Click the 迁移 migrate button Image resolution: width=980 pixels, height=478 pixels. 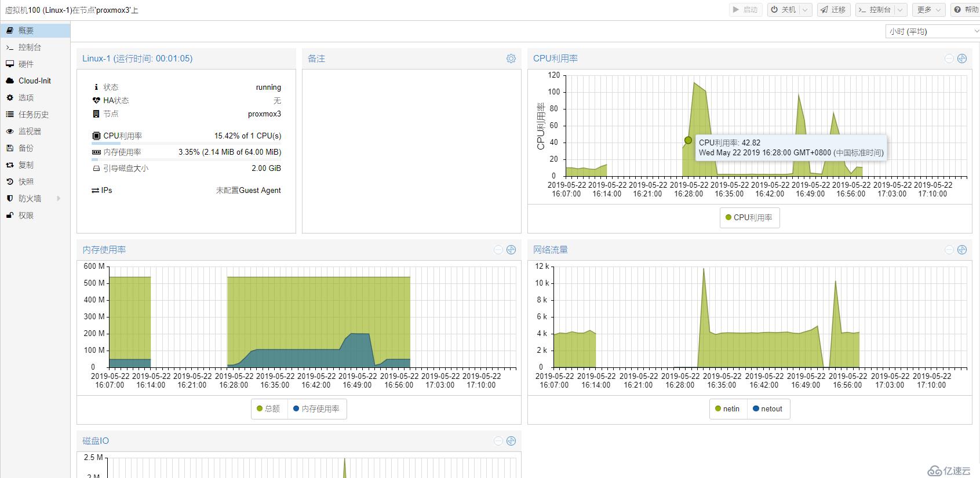click(x=833, y=9)
